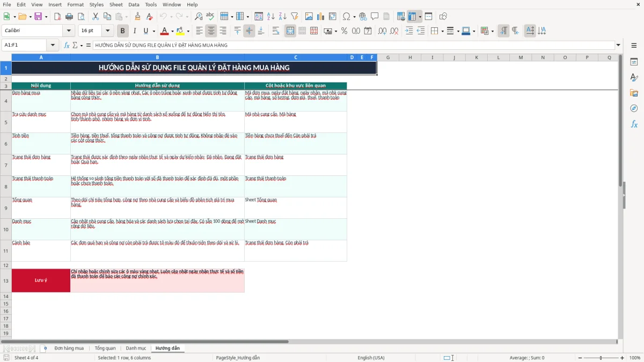Click the Define Print Area icon
Screen dimensions: 644x362
pos(401,17)
